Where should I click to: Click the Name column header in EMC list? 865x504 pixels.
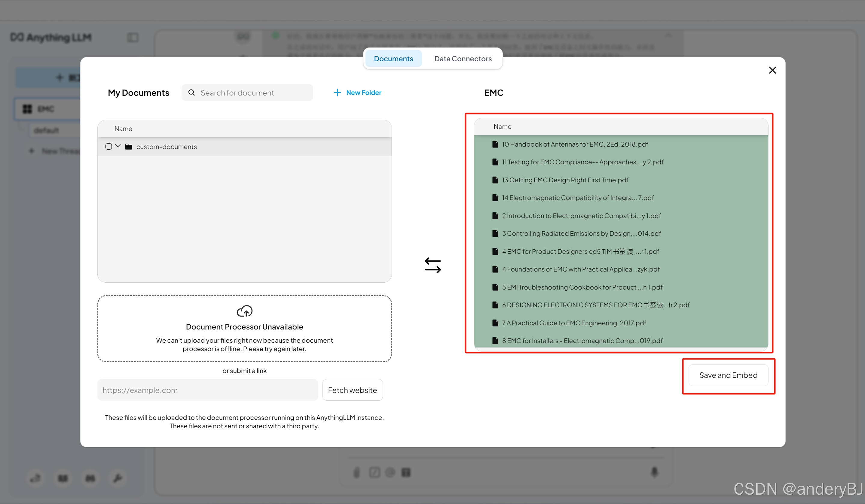click(502, 126)
